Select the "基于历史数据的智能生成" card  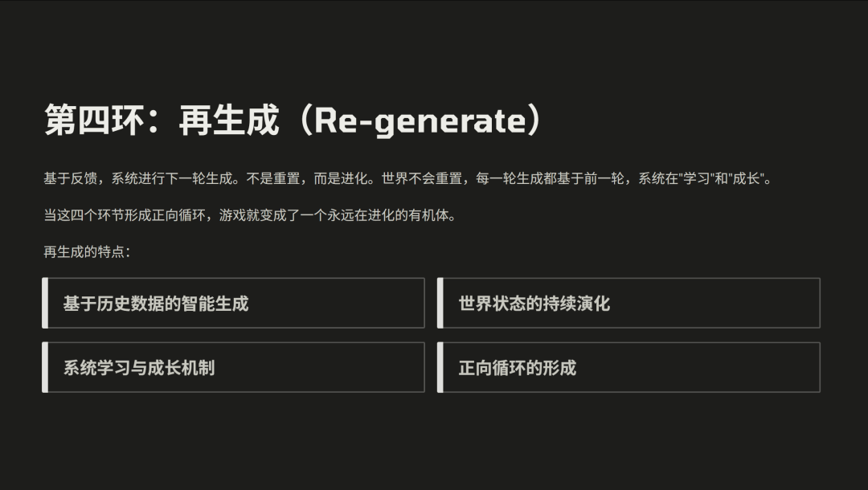pos(235,304)
